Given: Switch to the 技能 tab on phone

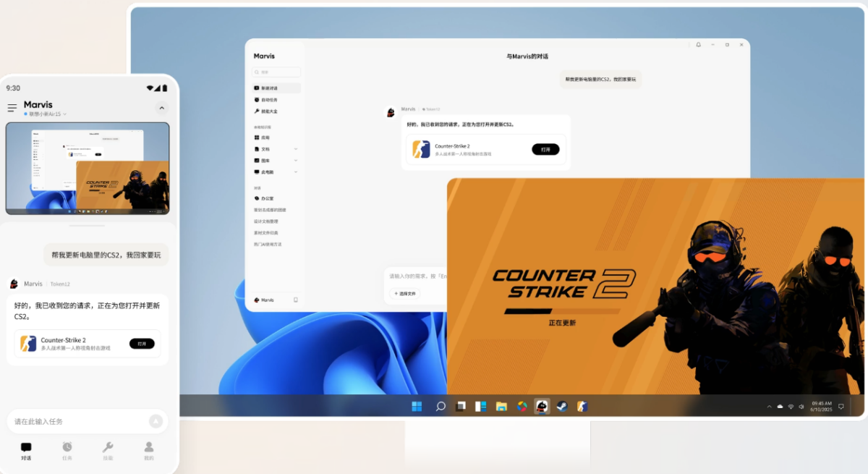Looking at the screenshot, I should [108, 451].
